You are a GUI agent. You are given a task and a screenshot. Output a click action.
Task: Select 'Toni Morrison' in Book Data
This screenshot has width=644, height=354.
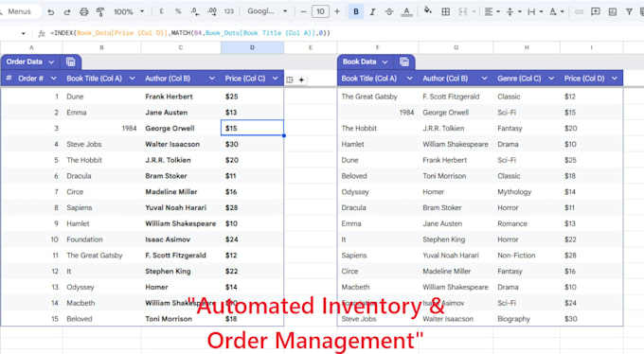point(444,176)
